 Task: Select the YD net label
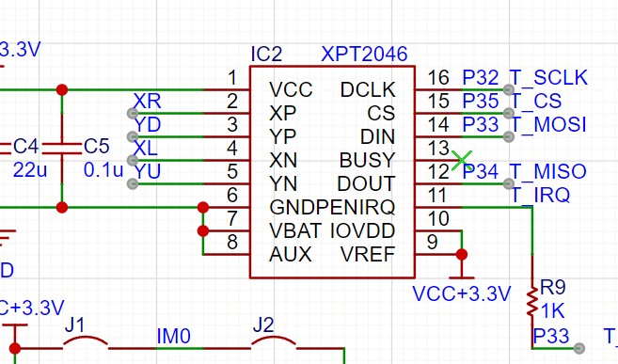point(148,124)
